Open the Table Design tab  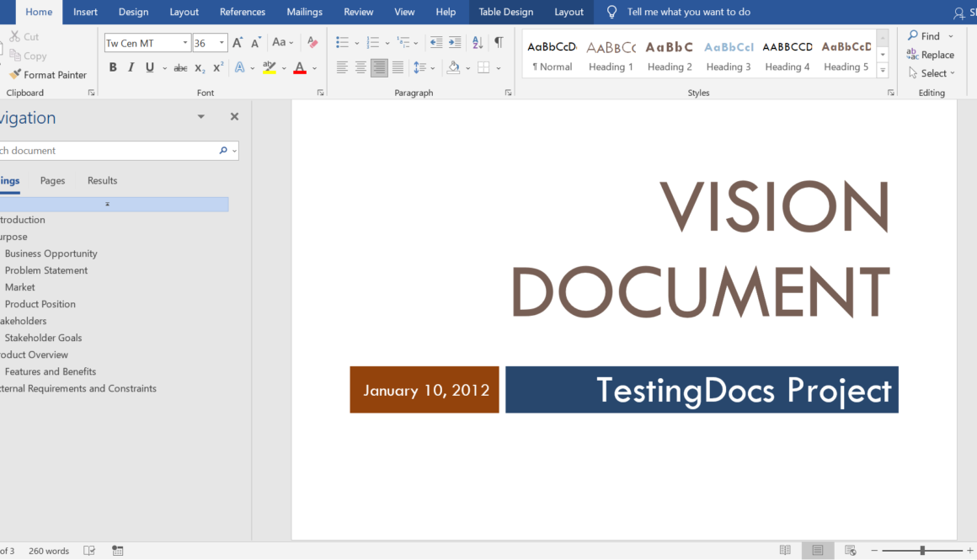pyautogui.click(x=505, y=12)
